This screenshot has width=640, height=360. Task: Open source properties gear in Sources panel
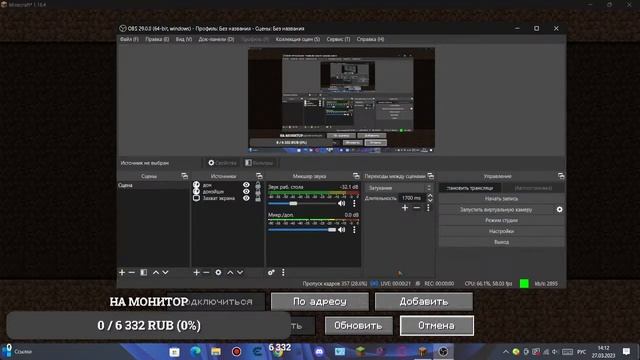(x=218, y=272)
